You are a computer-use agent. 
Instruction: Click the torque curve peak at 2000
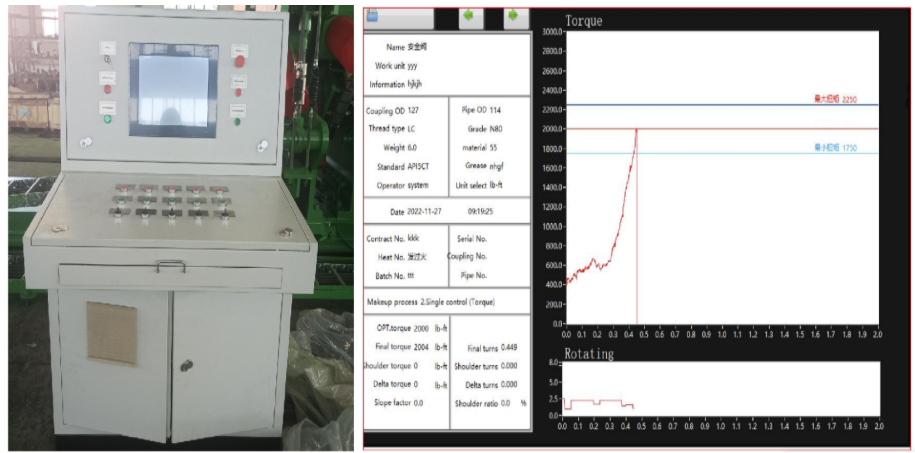click(x=636, y=130)
